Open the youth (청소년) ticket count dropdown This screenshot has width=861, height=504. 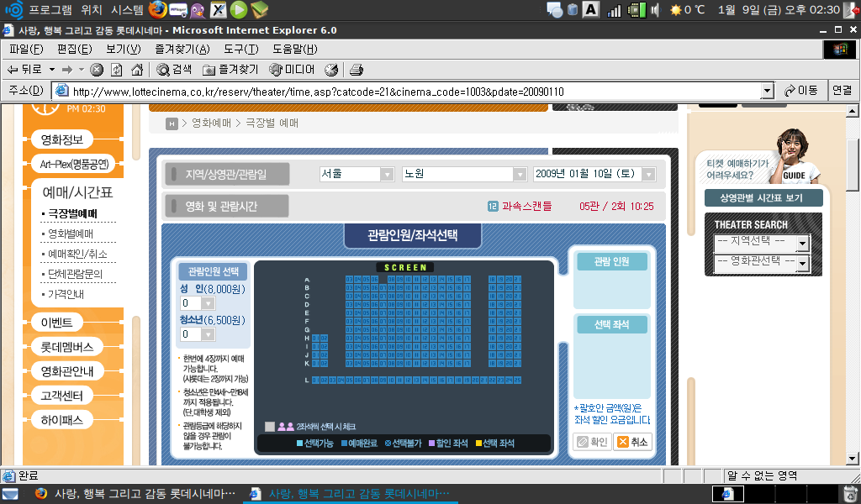point(198,334)
